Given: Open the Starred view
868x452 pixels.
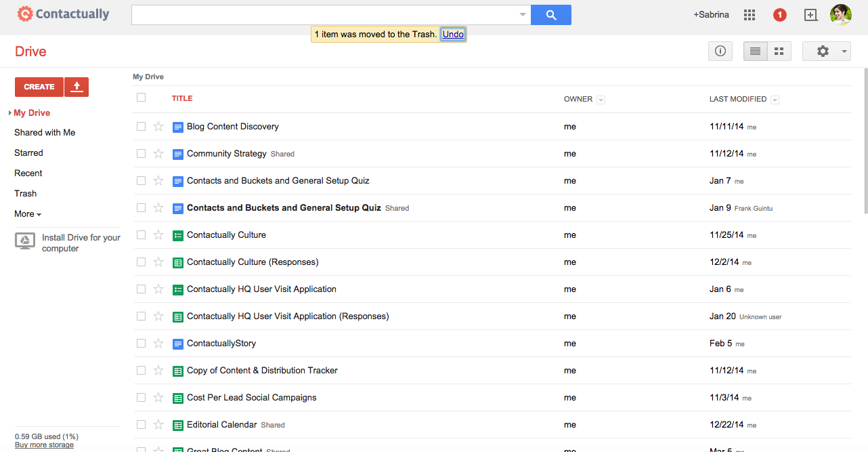Looking at the screenshot, I should [28, 153].
